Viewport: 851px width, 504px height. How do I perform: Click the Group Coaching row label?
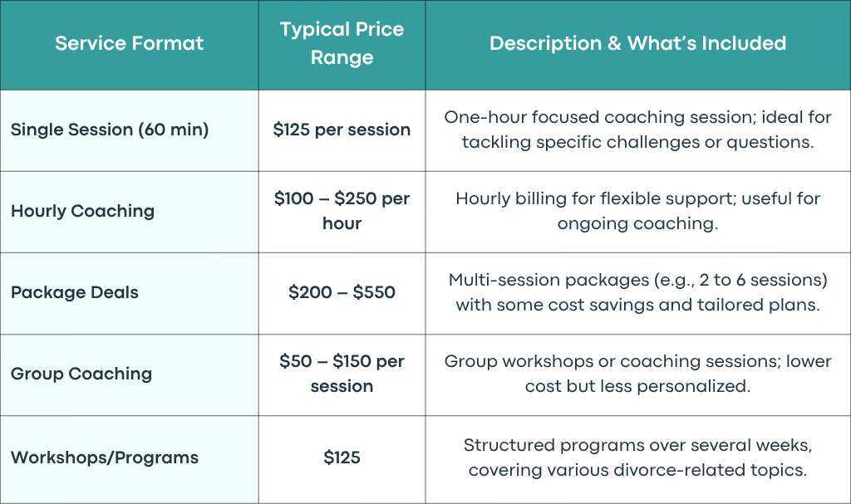(x=81, y=374)
